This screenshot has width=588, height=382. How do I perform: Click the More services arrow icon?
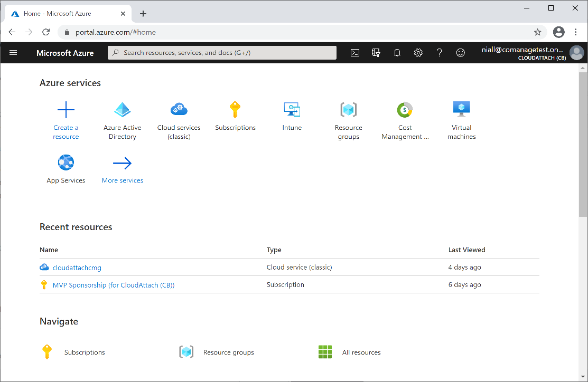(x=122, y=163)
